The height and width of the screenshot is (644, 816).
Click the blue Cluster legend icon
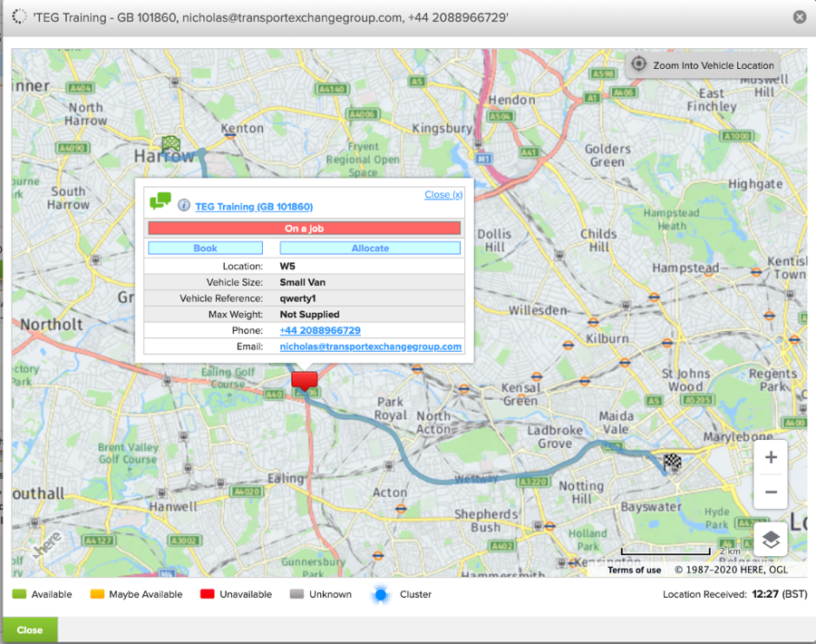tap(381, 594)
